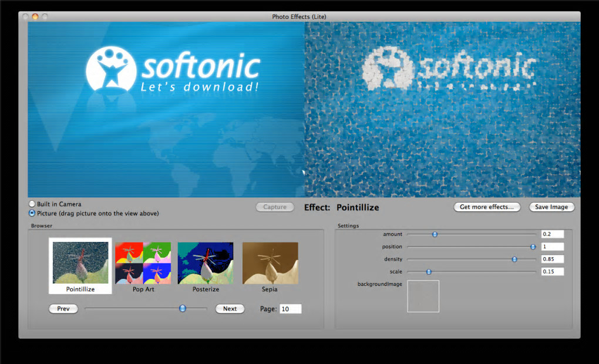Click the scale slider handle

(429, 272)
